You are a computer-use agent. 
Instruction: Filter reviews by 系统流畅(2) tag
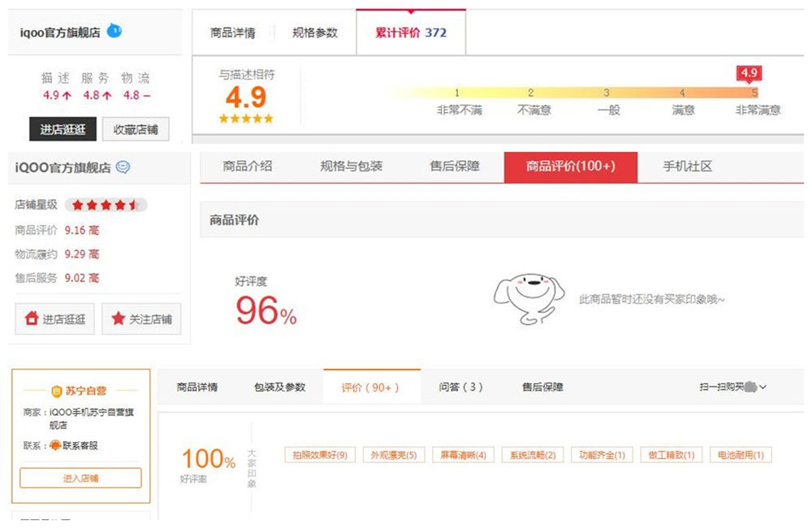(533, 455)
